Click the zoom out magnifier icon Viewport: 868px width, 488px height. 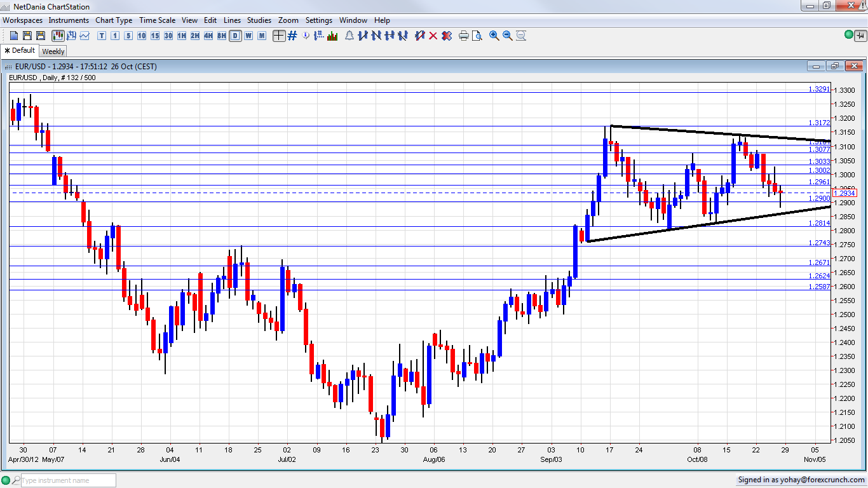(507, 36)
